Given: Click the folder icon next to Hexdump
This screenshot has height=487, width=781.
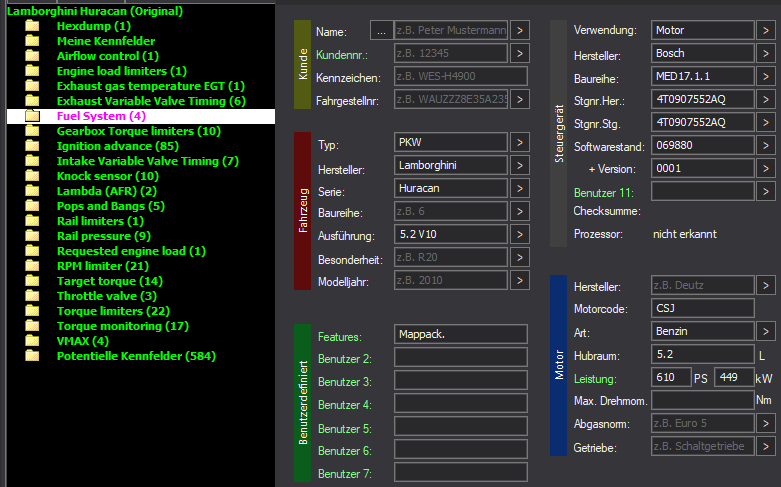Looking at the screenshot, I should pos(32,26).
